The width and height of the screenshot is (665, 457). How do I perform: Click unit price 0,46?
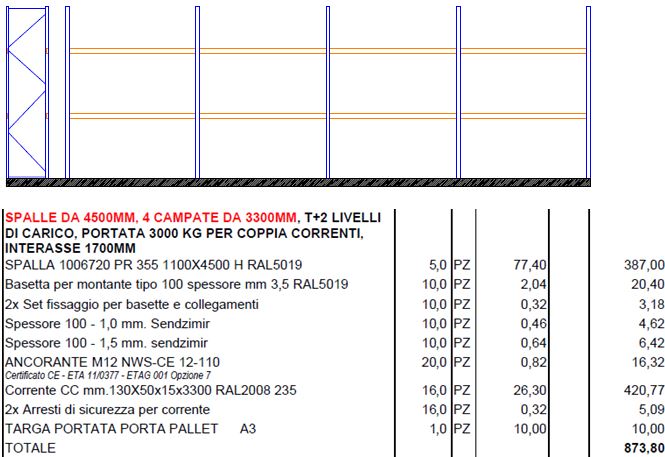[x=534, y=323]
